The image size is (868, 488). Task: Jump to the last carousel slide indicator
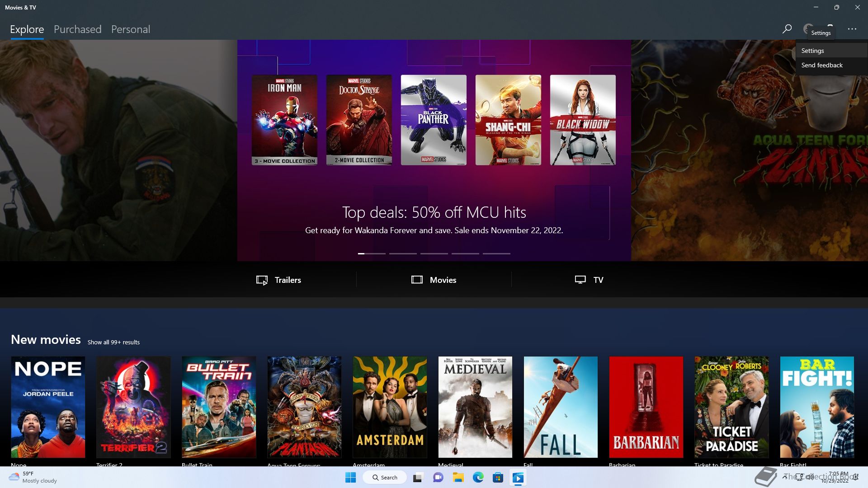pyautogui.click(x=496, y=253)
